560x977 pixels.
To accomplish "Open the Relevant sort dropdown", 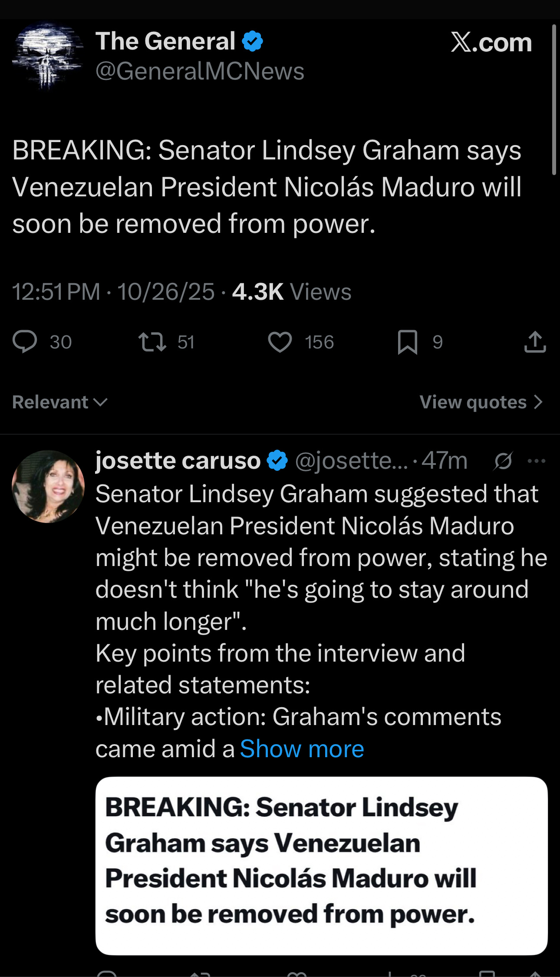I will [x=60, y=402].
